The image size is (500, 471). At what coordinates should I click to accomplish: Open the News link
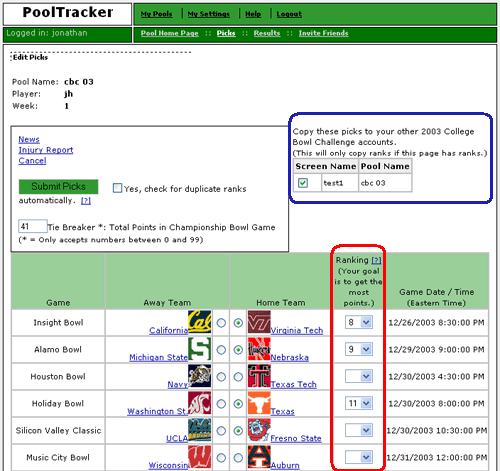(29, 139)
